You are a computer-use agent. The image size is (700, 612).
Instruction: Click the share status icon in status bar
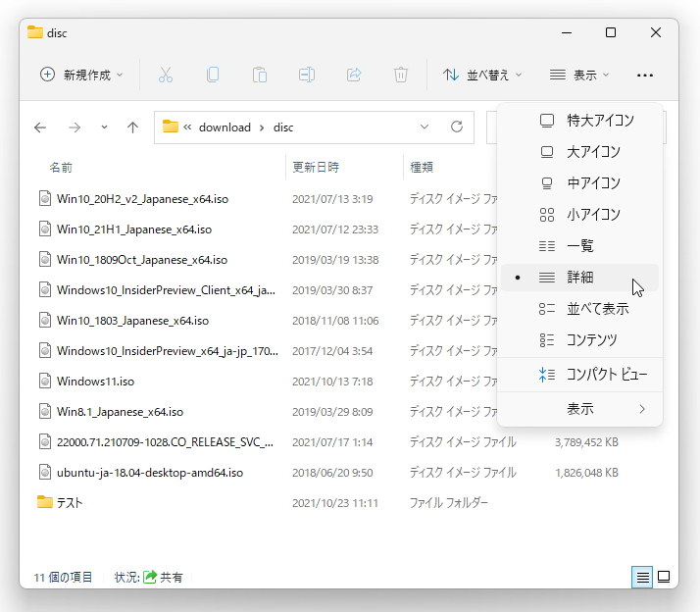[150, 577]
